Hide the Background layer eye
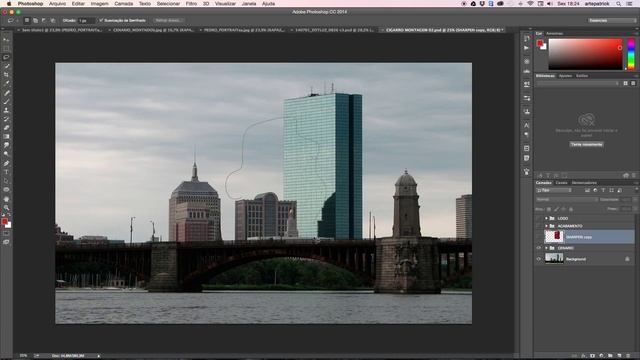Image resolution: width=640 pixels, height=360 pixels. [539, 259]
